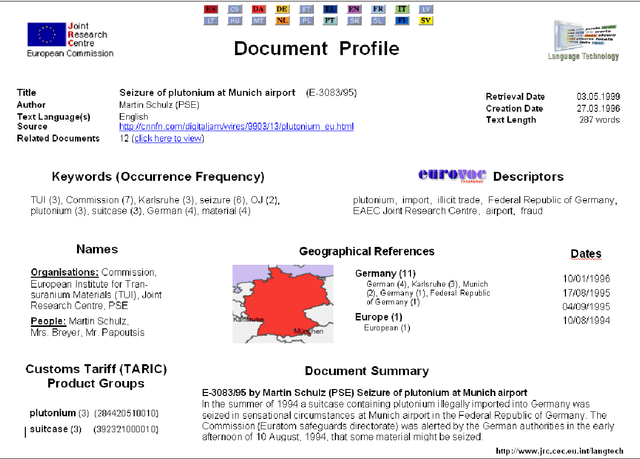Click the SV language button
This screenshot has height=459, width=640.
tap(426, 20)
